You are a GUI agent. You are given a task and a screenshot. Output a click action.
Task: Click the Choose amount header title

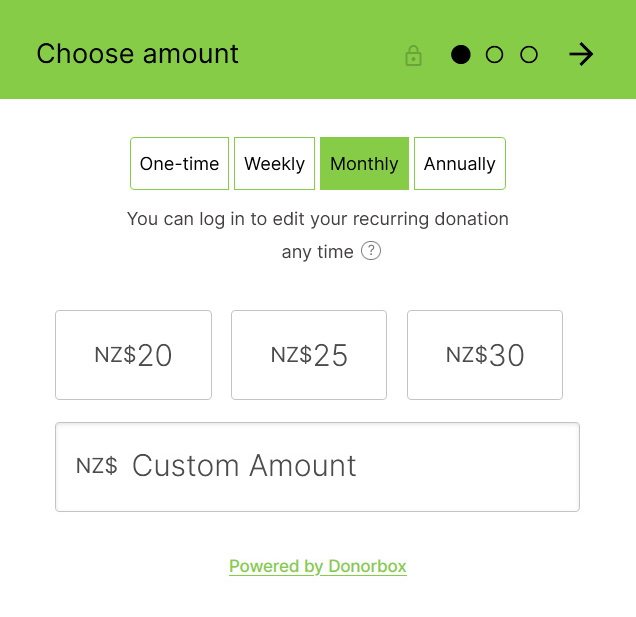coord(138,54)
